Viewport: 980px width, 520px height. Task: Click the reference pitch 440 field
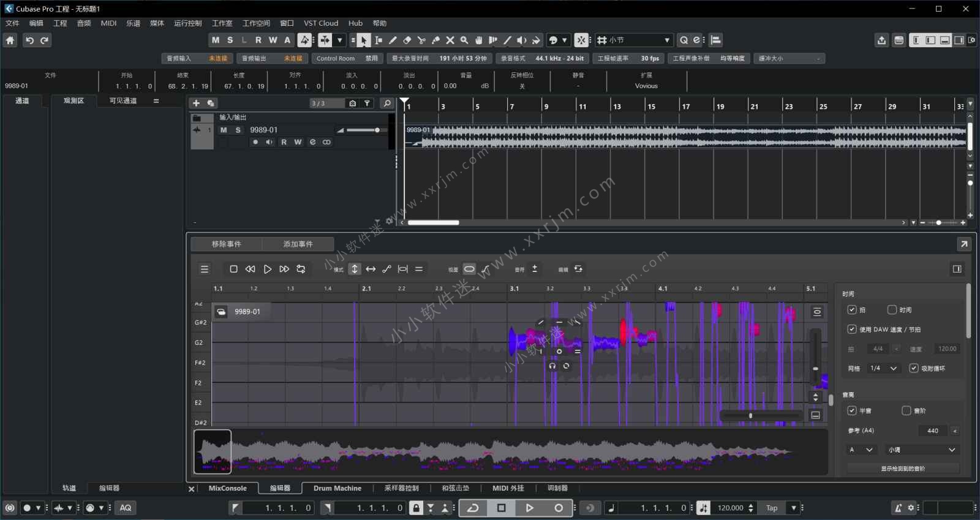click(933, 431)
